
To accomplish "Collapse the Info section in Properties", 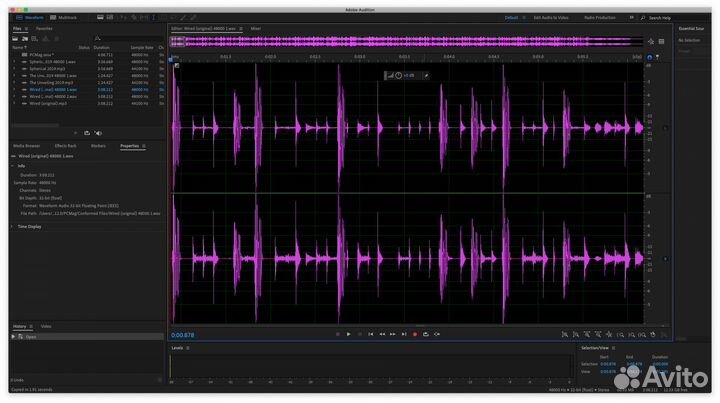I will tap(12, 166).
